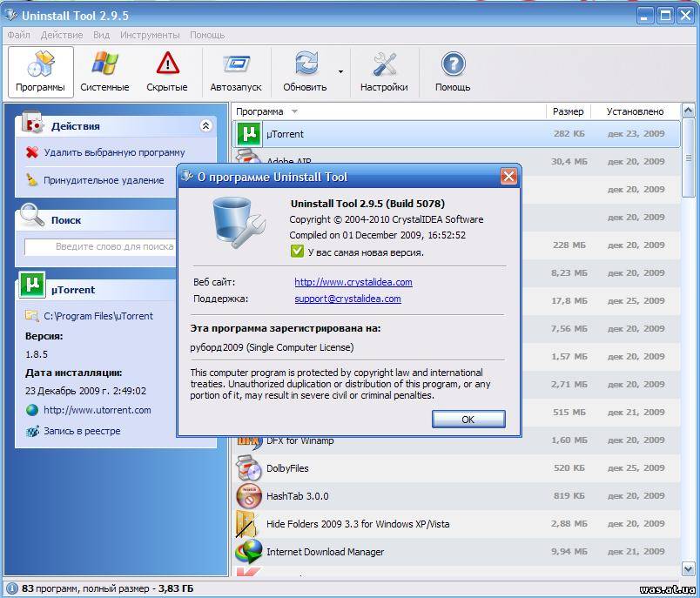
Task: Click the about dialog title icon
Action: click(x=187, y=177)
